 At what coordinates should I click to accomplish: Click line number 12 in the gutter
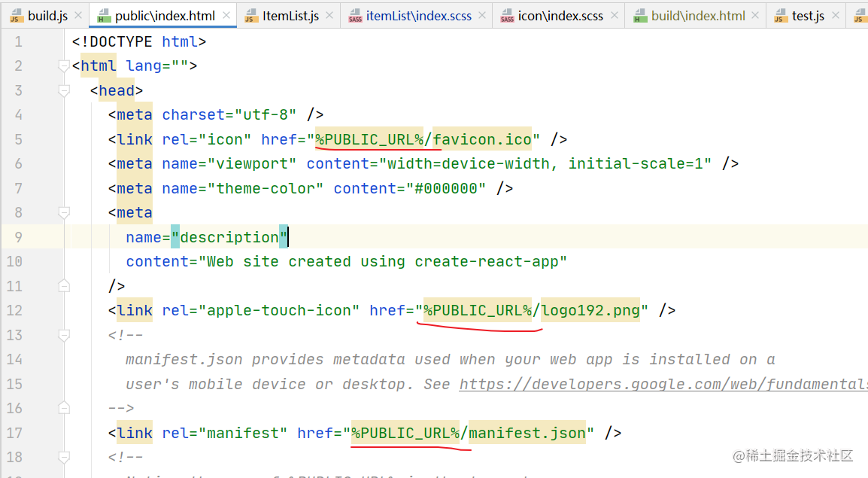(14, 310)
